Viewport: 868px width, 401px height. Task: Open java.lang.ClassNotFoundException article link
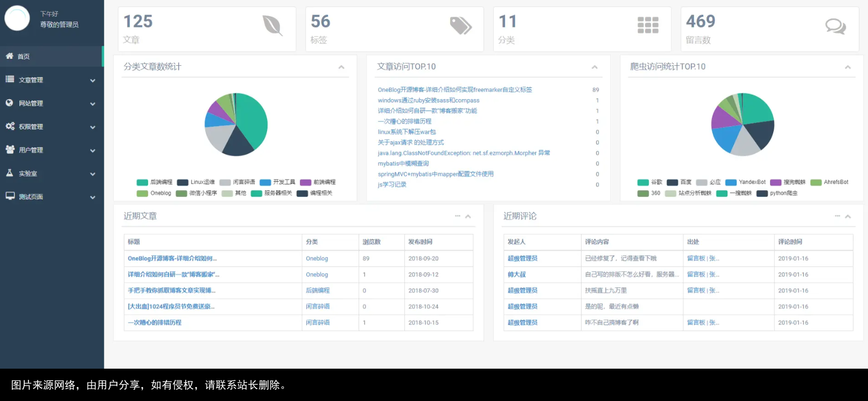pos(464,153)
